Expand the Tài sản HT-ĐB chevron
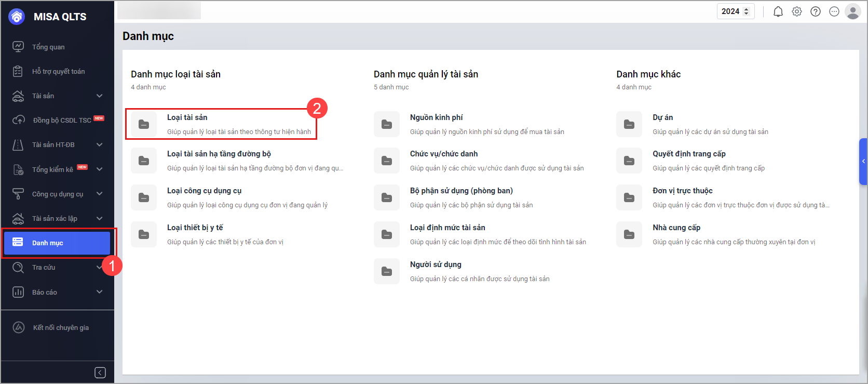Viewport: 868px width, 384px height. [100, 144]
